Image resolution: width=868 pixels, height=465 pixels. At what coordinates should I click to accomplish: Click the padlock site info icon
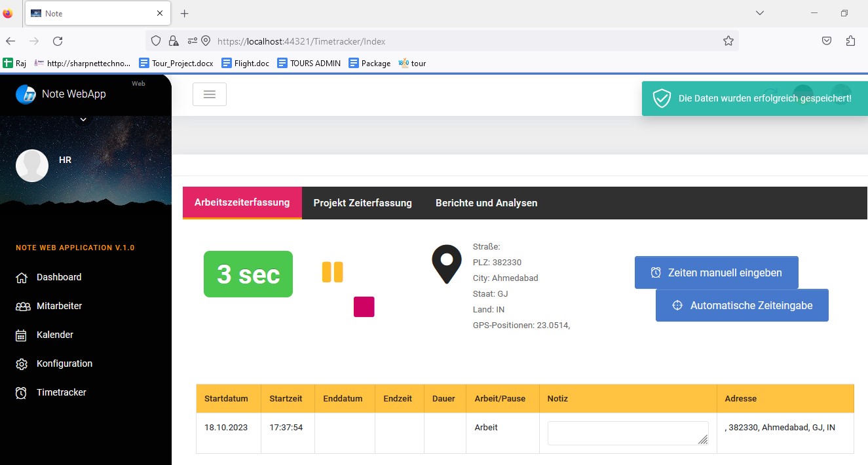[x=174, y=41]
